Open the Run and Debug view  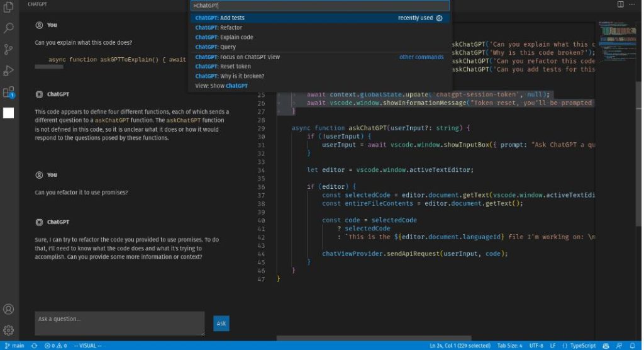pyautogui.click(x=8, y=71)
